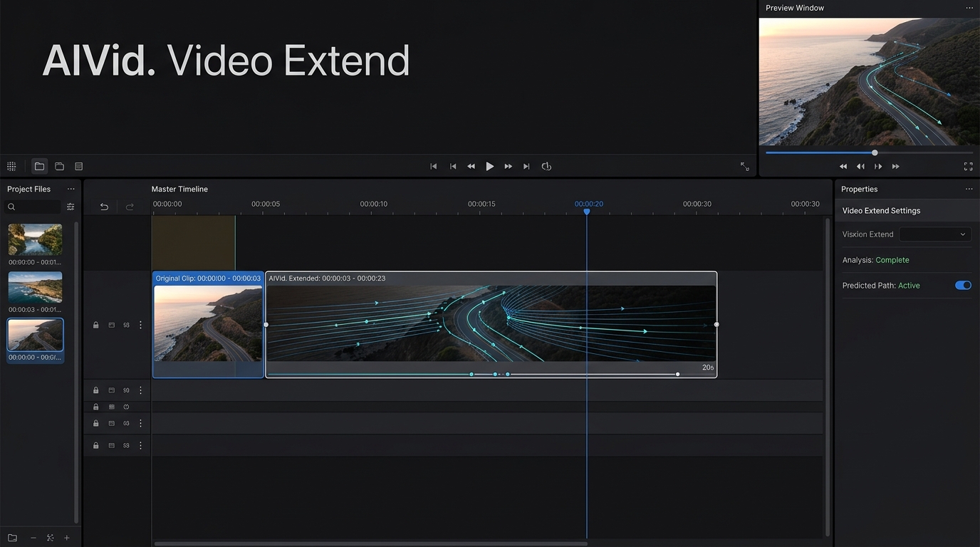The height and width of the screenshot is (547, 980).
Task: Rewind using the Preview Window controls
Action: [843, 166]
